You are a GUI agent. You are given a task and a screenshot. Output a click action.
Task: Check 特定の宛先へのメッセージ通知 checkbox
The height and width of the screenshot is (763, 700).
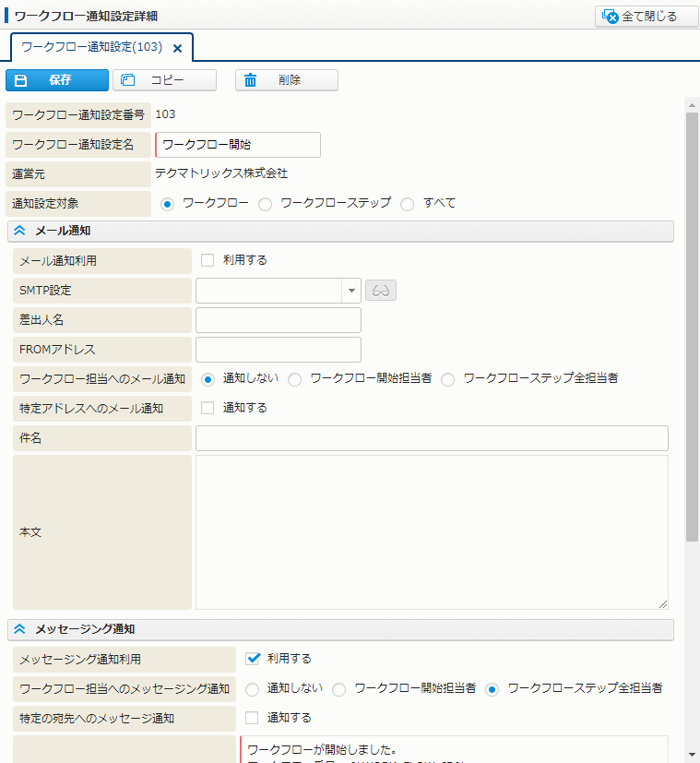(x=252, y=718)
